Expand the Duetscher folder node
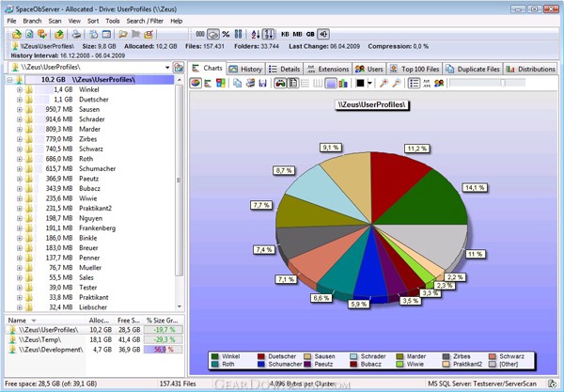Viewport: 564px width, 392px height. 20,100
